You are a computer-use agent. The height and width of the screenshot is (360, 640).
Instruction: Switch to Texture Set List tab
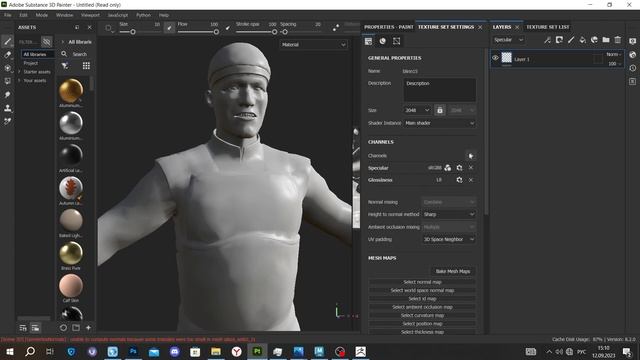548,27
